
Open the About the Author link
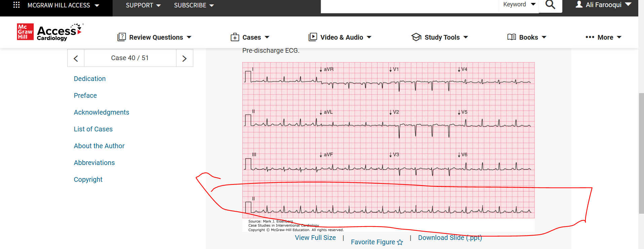pos(99,146)
